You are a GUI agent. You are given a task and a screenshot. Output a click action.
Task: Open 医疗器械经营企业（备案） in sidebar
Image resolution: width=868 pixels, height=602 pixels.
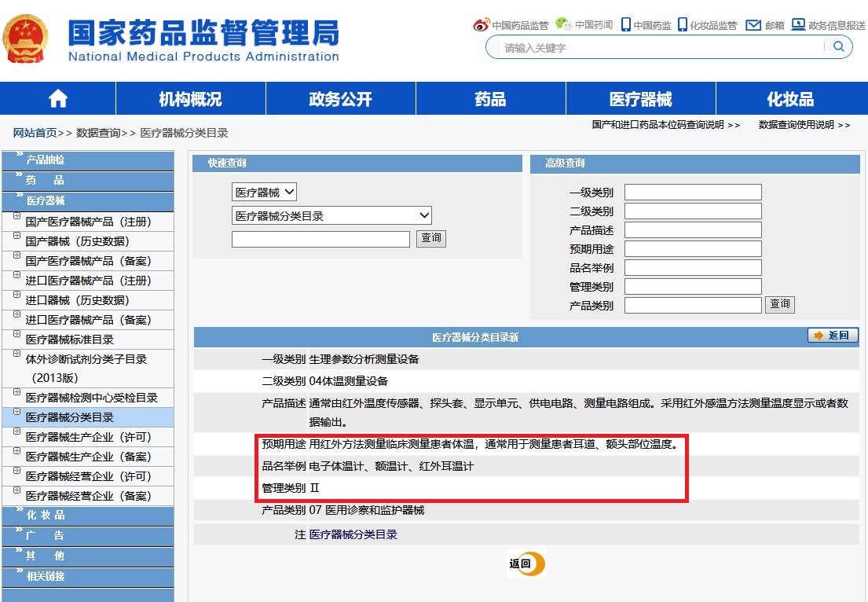coord(89,496)
